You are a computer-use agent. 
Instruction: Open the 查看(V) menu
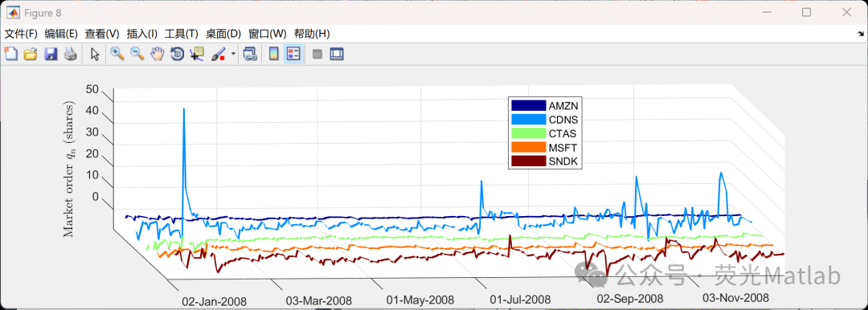(x=102, y=34)
